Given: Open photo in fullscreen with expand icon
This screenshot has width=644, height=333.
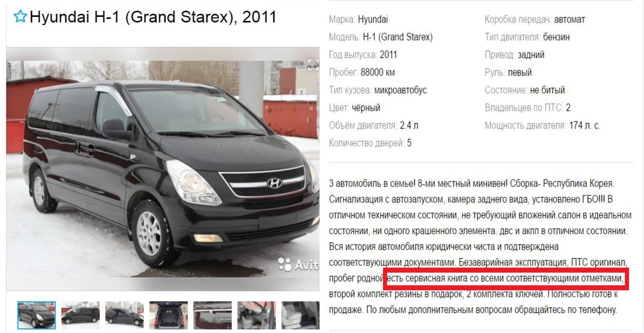Looking at the screenshot, I should tap(313, 64).
